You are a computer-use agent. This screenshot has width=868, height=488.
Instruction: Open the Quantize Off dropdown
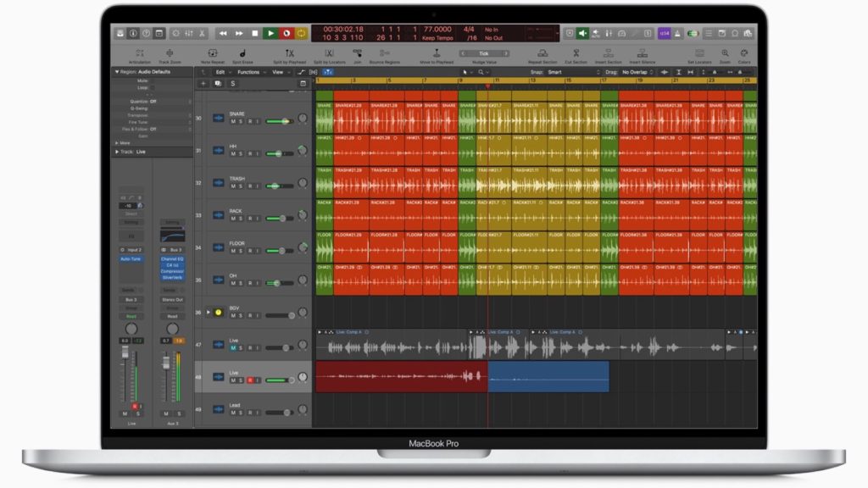(170, 102)
